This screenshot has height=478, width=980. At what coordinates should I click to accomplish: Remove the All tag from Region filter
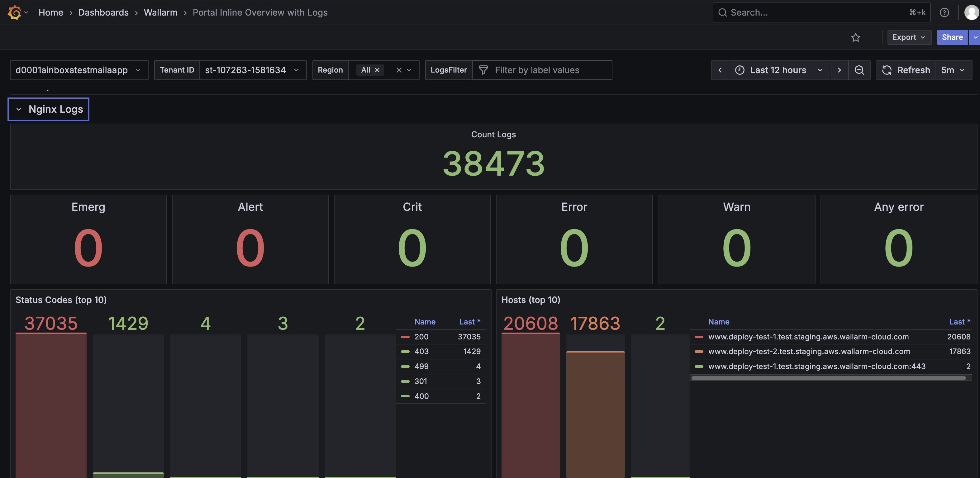tap(378, 70)
